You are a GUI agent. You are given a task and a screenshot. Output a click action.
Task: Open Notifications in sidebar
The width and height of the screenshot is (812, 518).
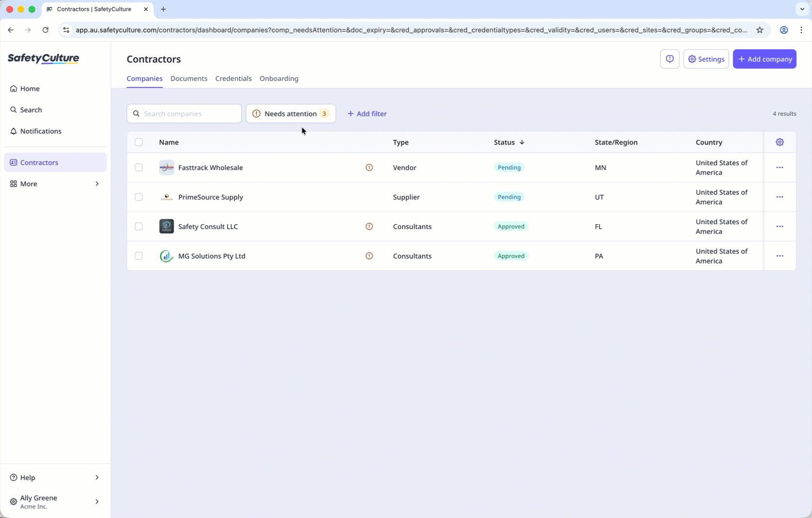[x=55, y=131]
